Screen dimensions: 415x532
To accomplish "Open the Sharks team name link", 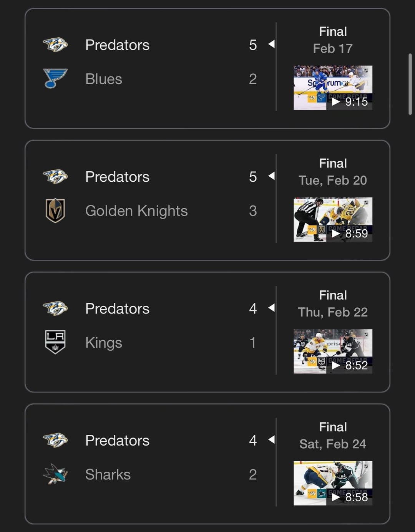I will [x=108, y=474].
